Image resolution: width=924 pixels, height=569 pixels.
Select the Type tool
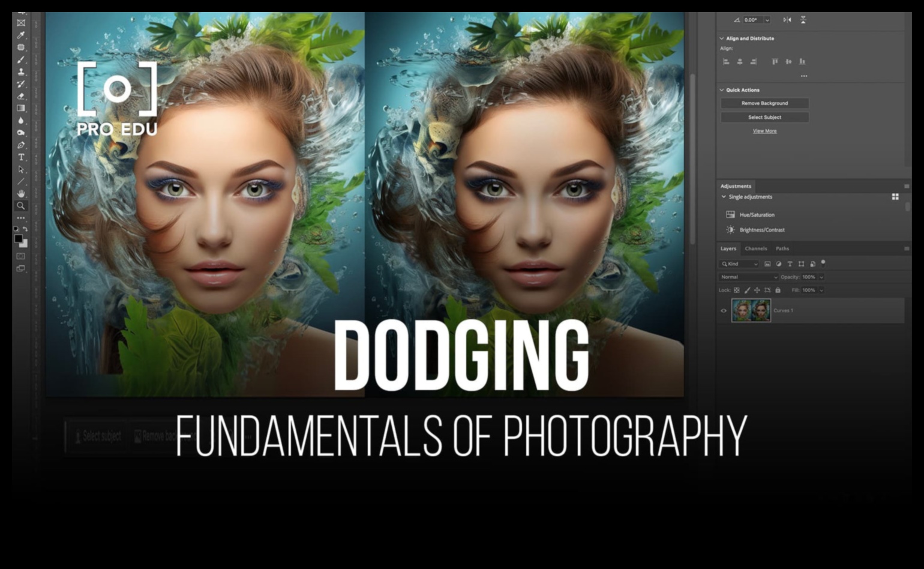(21, 157)
